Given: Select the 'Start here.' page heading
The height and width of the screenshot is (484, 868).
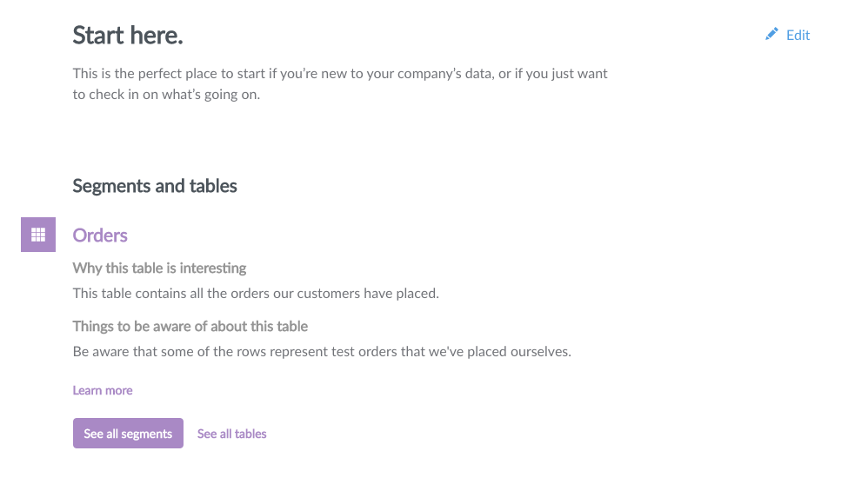Looking at the screenshot, I should [x=128, y=36].
